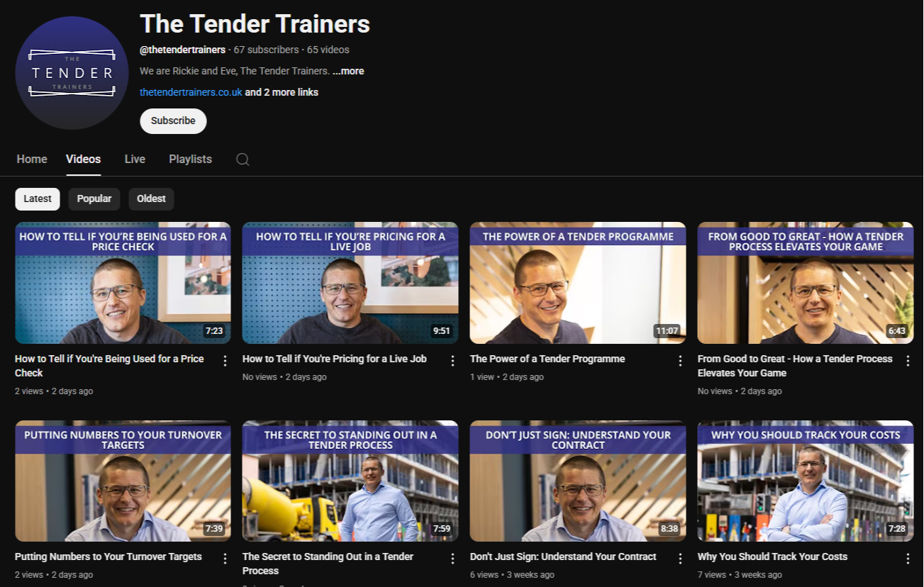
Task: Open options menu for Pricing for a Live Job video
Action: point(453,361)
